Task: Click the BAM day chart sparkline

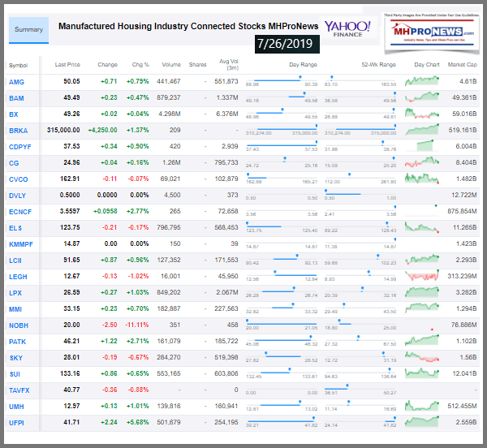Action: coord(422,97)
